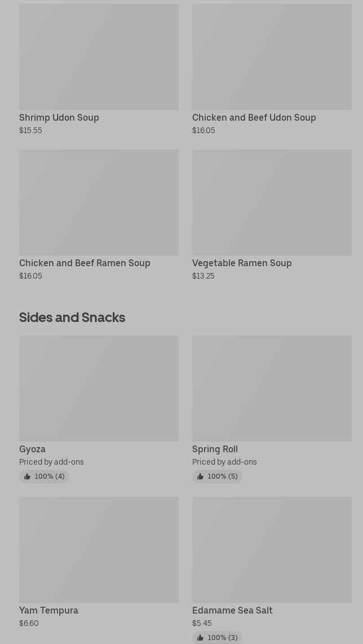Open the Yam Tempura image
Image resolution: width=363 pixels, height=644 pixels.
click(99, 549)
